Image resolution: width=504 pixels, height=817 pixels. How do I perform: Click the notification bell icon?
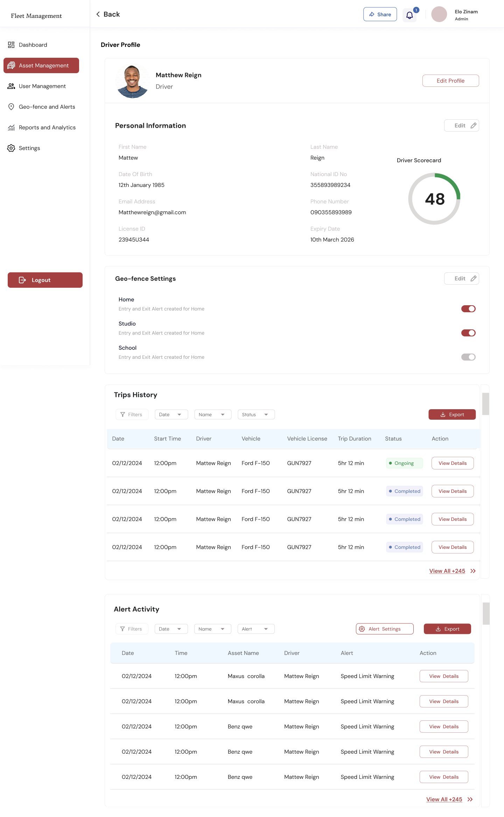409,15
